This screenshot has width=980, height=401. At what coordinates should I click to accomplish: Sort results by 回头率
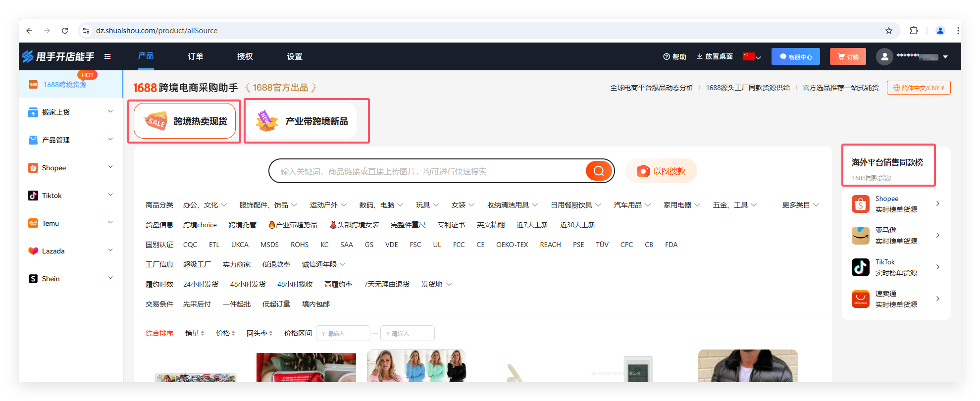(x=259, y=334)
